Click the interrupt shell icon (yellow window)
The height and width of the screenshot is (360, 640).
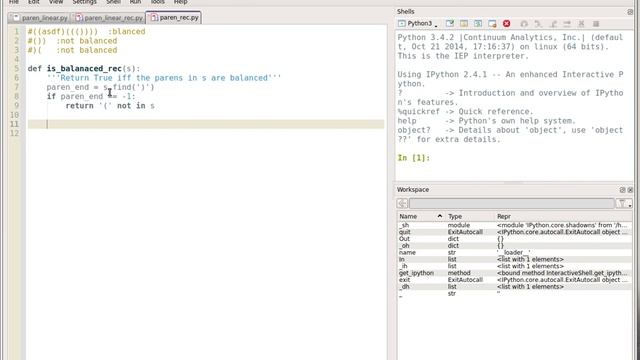[464, 24]
